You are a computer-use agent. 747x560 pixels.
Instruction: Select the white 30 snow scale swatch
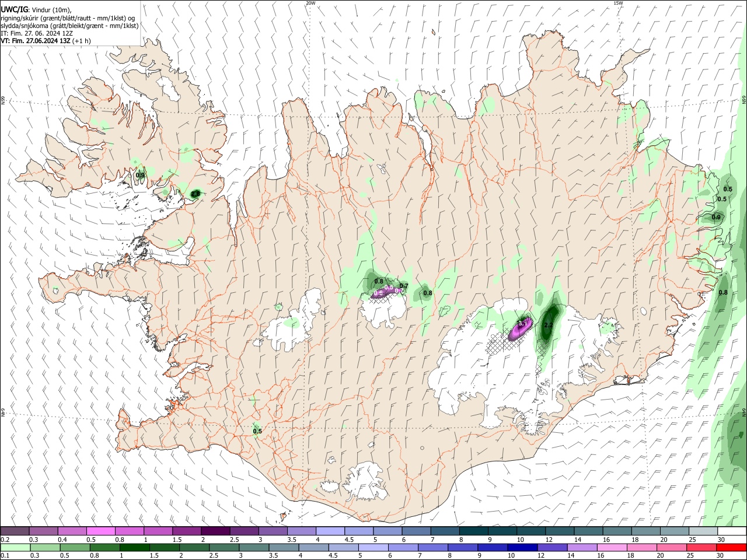732,531
